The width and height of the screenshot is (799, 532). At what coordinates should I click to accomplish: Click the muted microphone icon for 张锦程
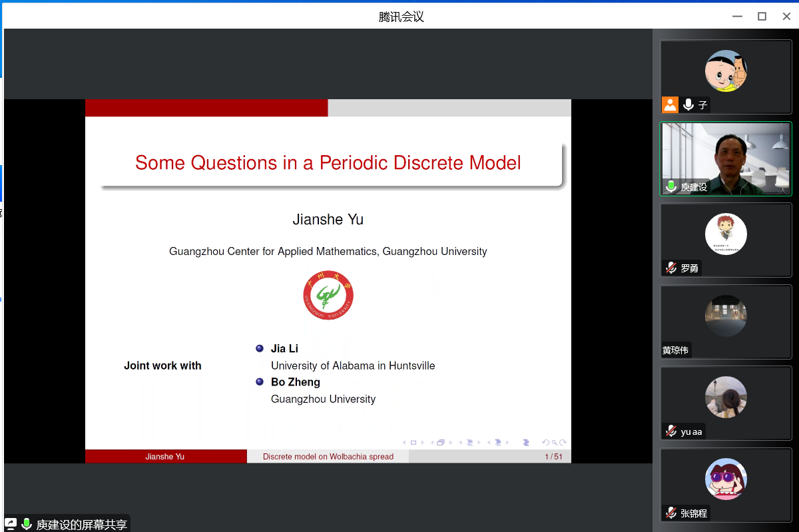(671, 513)
